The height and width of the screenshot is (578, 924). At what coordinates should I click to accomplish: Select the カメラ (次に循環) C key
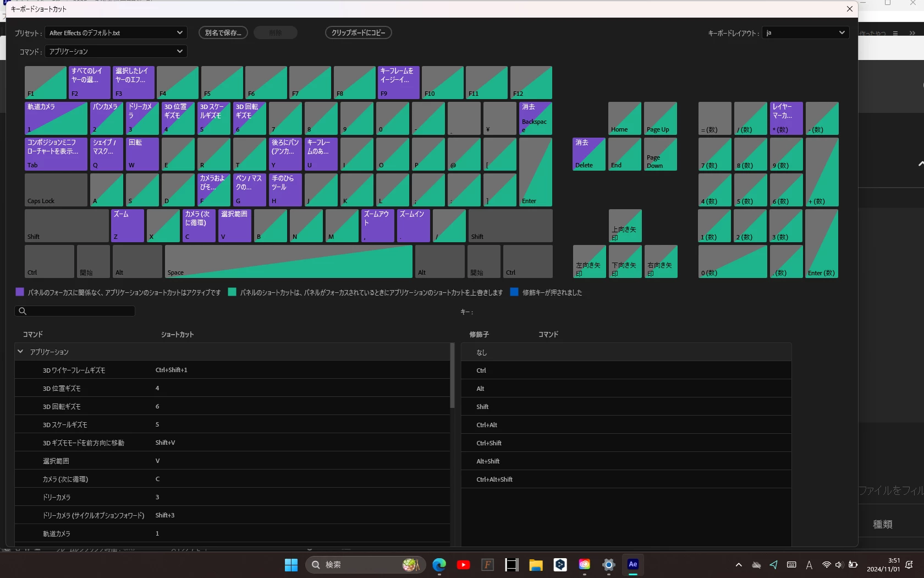click(199, 226)
